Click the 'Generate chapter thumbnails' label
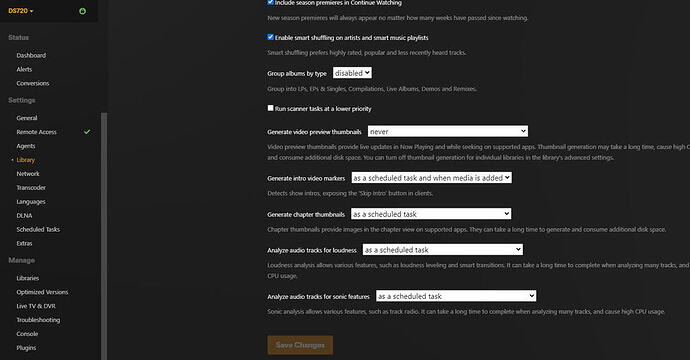Viewport: 690px width, 360px height. coord(306,214)
